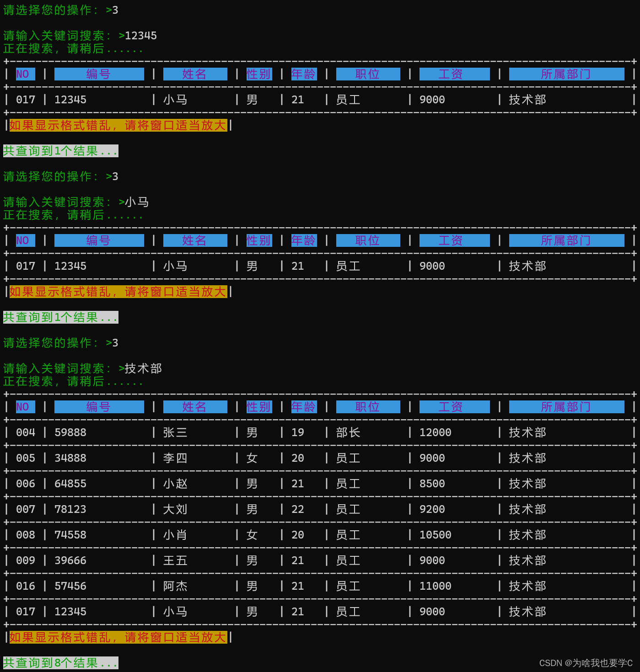Select employee number 57456

point(70,586)
